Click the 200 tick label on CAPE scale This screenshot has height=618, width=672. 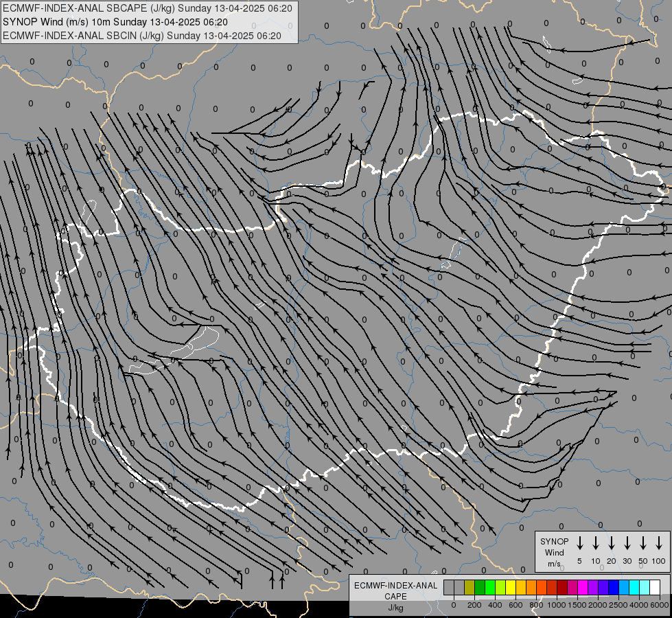pyautogui.click(x=474, y=605)
